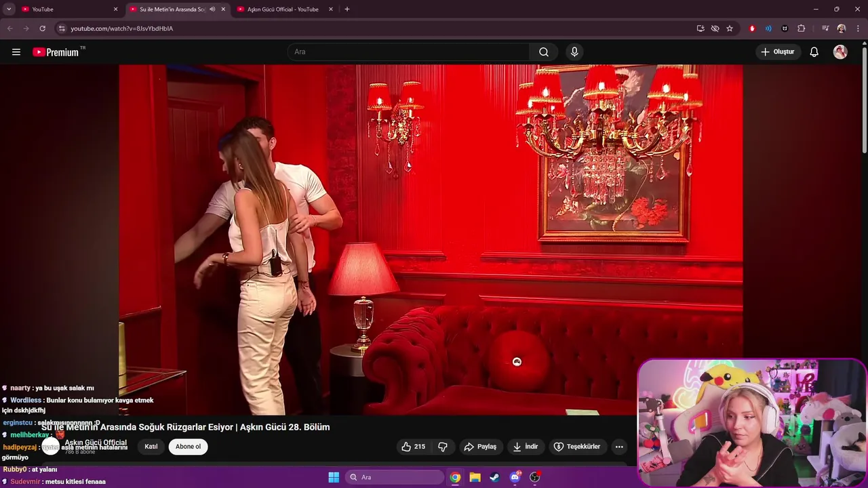Open the tab search dropdown arrow
868x488 pixels.
pos(9,9)
